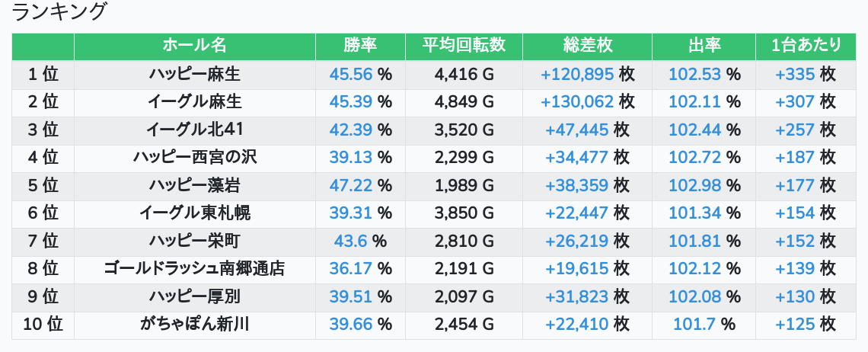This screenshot has height=352, width=868.
Task: Select the ハッピー栄町 hall name
Action: pos(195,241)
